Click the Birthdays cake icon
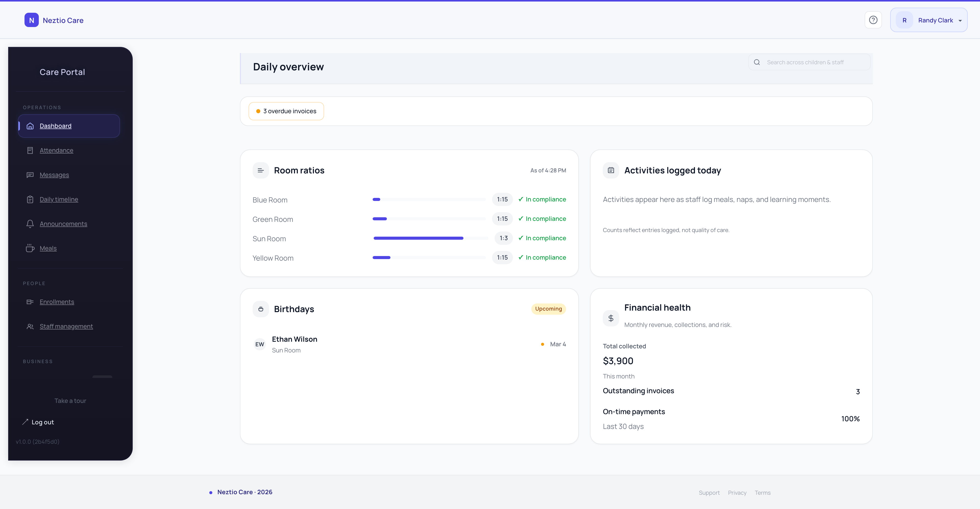 (x=260, y=309)
